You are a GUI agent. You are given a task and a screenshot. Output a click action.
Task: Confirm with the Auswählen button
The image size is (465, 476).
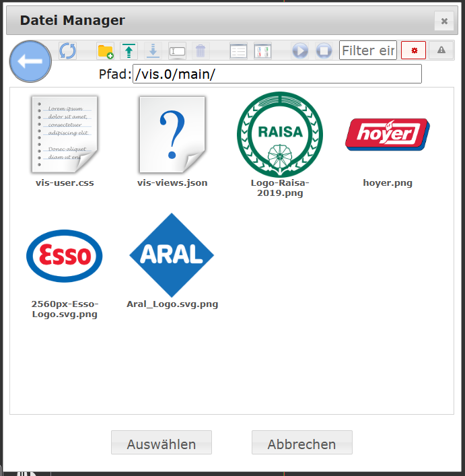pos(162,442)
